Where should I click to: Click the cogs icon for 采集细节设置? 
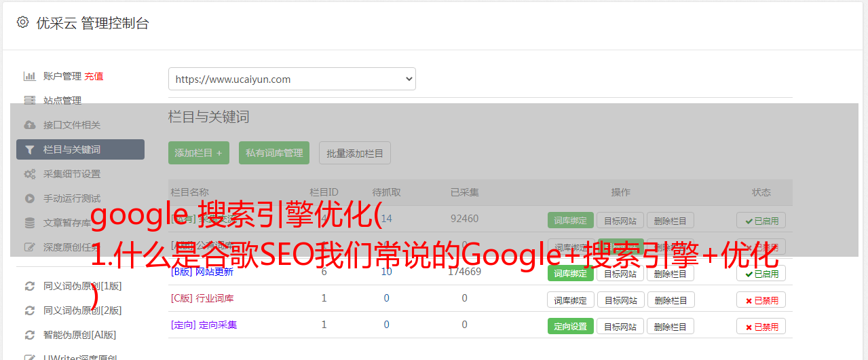coord(29,174)
